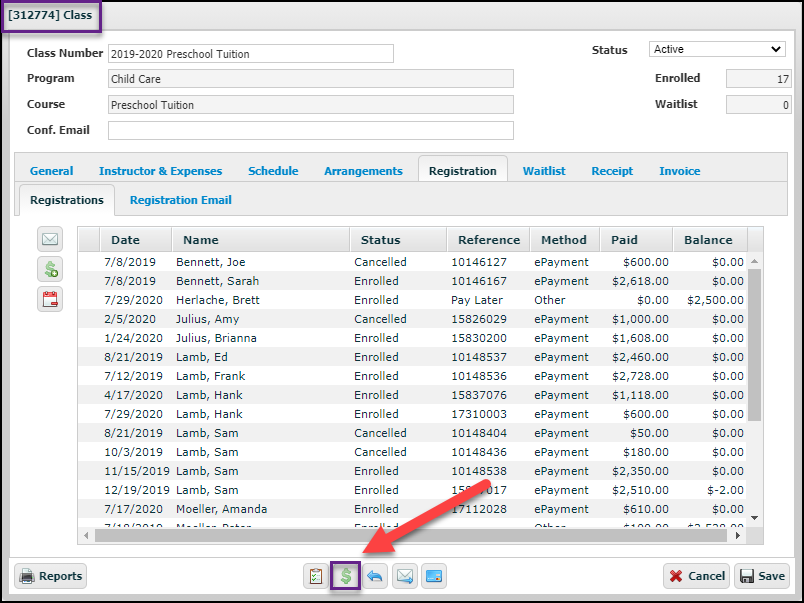Switch to the Invoice tab
This screenshot has height=603, width=804.
679,171
